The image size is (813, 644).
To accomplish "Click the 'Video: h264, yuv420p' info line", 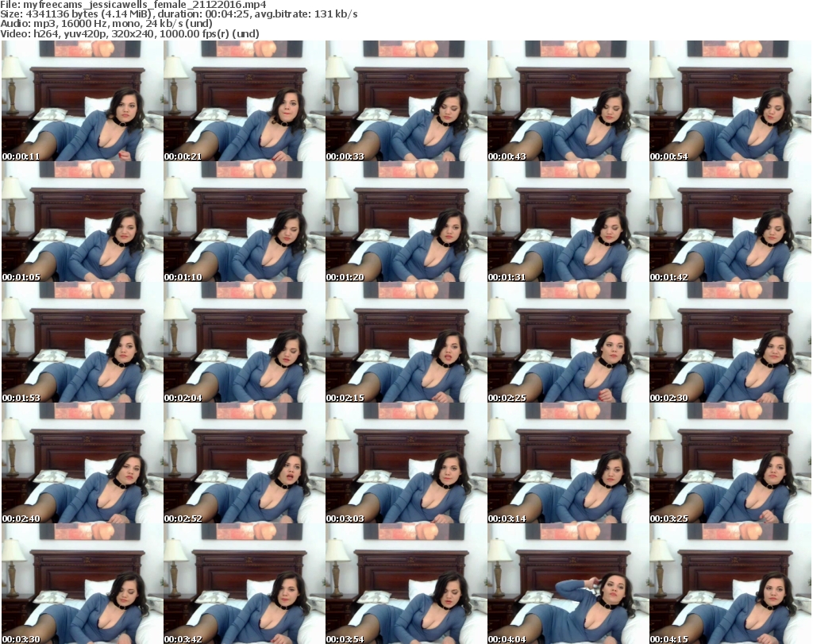I will click(x=129, y=33).
